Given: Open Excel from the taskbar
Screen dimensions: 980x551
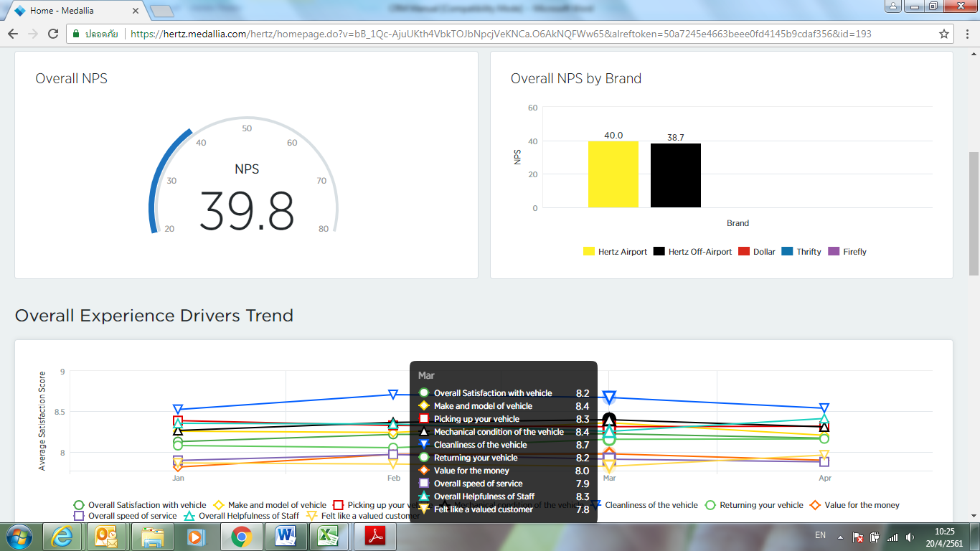Looking at the screenshot, I should point(328,537).
